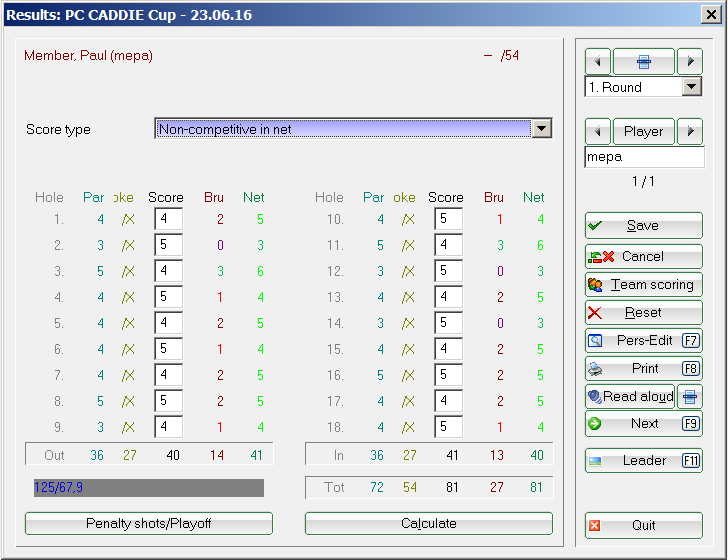Click the score field for hole 17

pos(448,401)
